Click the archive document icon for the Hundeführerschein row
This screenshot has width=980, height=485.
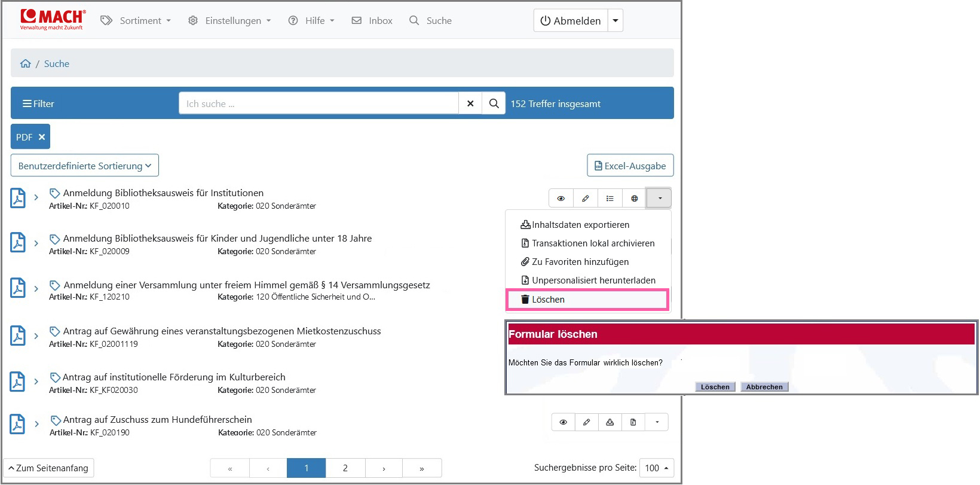click(633, 422)
